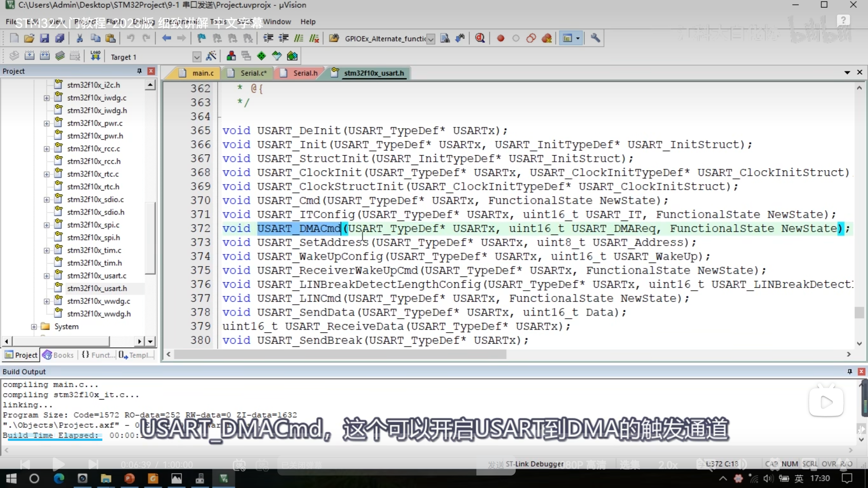The image size is (868, 488).
Task: Expand the System folder in project tree
Action: coord(34,327)
